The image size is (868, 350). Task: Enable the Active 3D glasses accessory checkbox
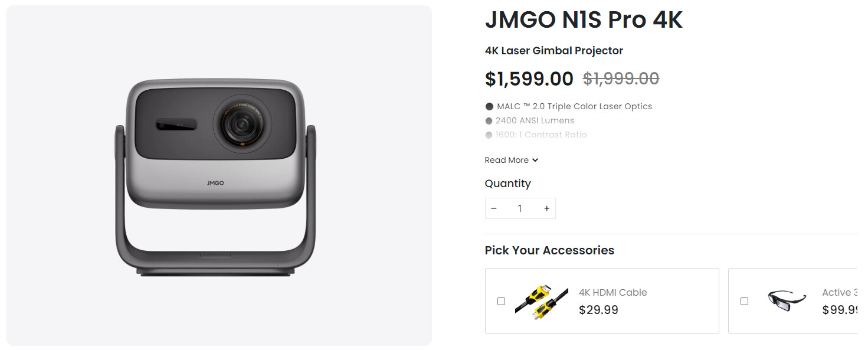[744, 301]
